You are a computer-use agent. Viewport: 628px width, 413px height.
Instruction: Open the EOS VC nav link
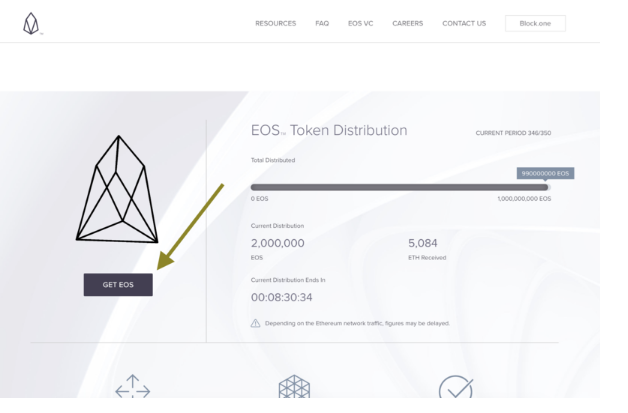(x=360, y=23)
